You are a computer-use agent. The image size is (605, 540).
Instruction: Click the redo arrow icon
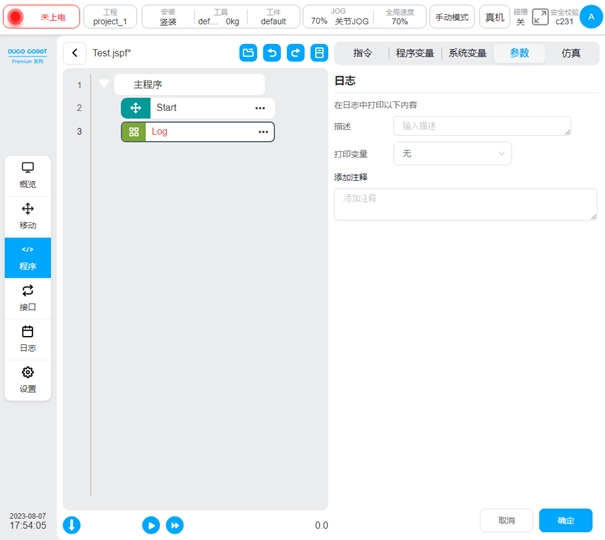coord(295,53)
